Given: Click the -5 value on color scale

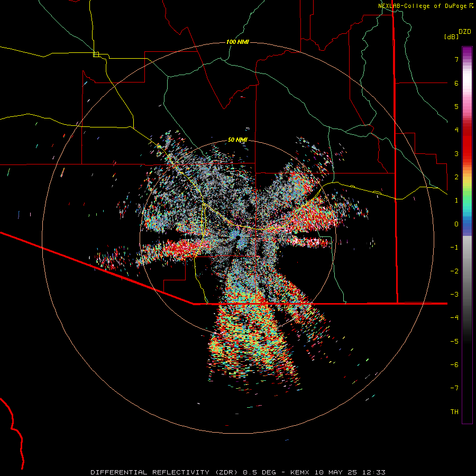Looking at the screenshot, I should tap(454, 342).
